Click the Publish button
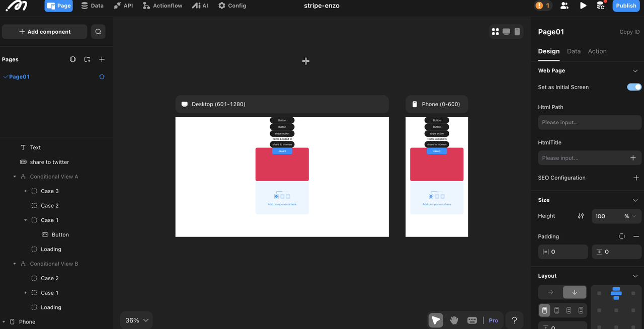The width and height of the screenshot is (644, 329). [626, 6]
